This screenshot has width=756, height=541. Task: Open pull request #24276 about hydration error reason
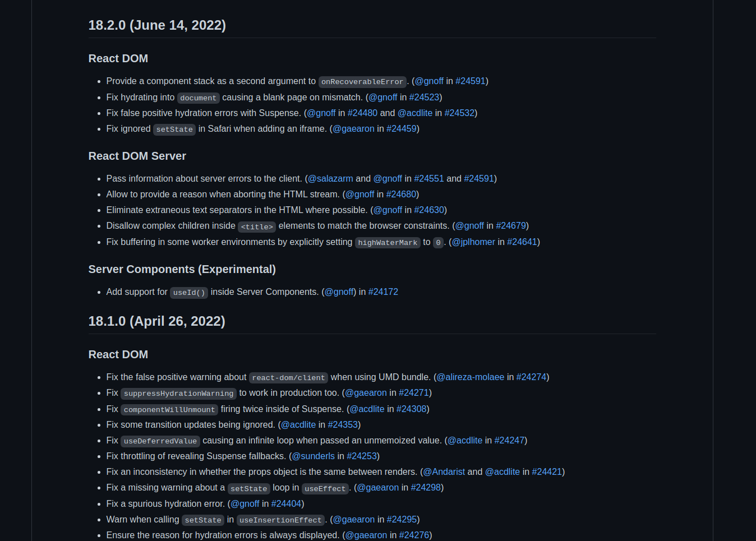414,535
